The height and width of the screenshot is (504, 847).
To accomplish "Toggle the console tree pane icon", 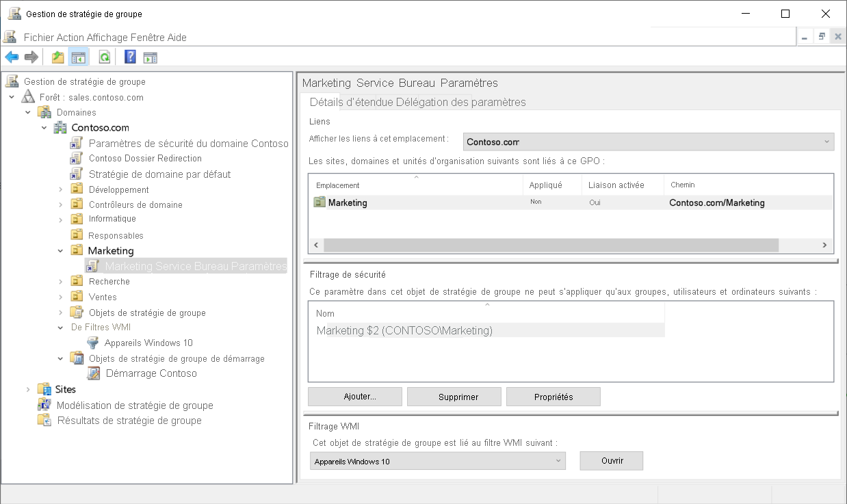I will [x=80, y=57].
